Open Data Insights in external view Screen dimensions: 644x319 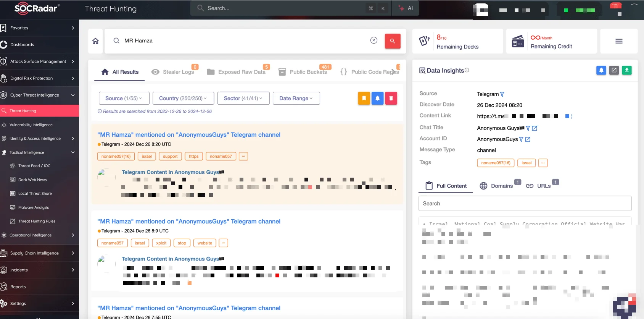(614, 70)
